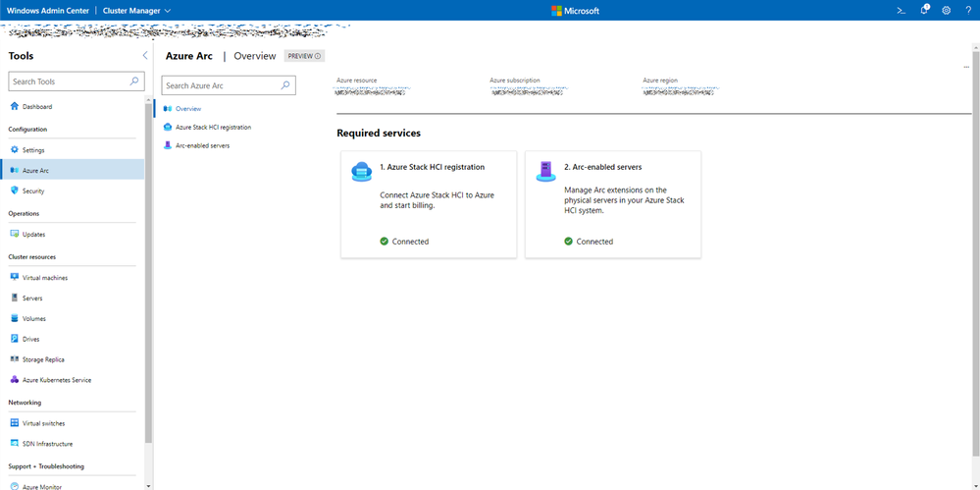Click the Drives icon
The image size is (980, 490).
point(15,339)
